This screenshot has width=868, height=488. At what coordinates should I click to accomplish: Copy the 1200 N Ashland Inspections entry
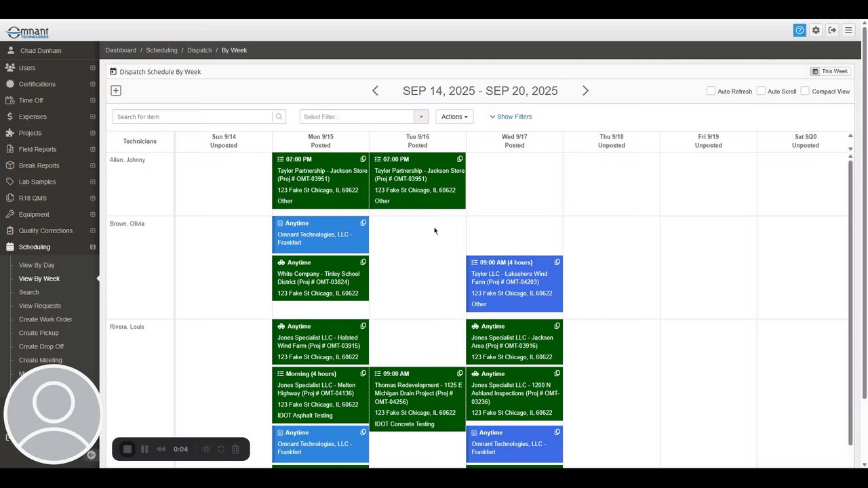[557, 373]
